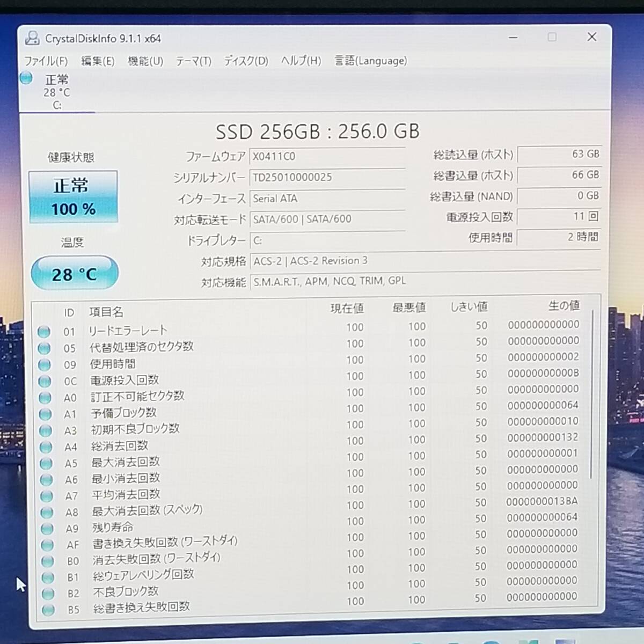Click the status orb for ID 09 row

45,365
